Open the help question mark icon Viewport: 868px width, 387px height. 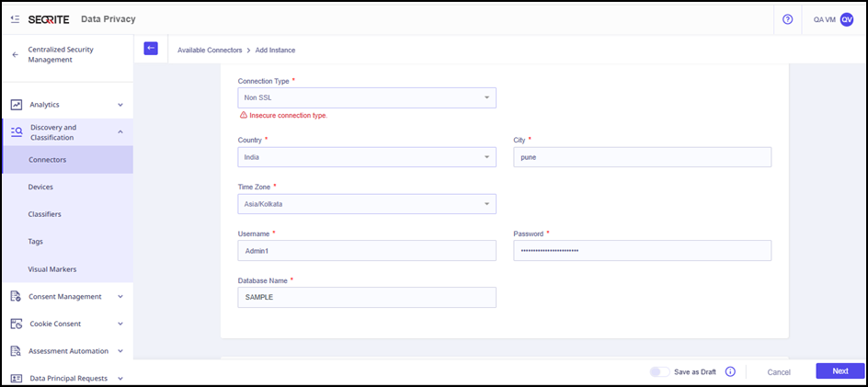click(x=787, y=19)
